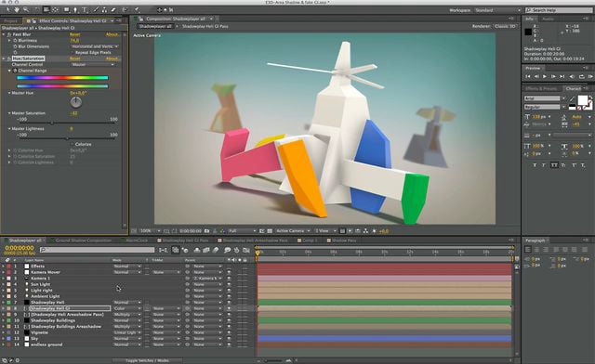Select the Selection arrow tool
This screenshot has width=595, height=364.
[7, 9]
